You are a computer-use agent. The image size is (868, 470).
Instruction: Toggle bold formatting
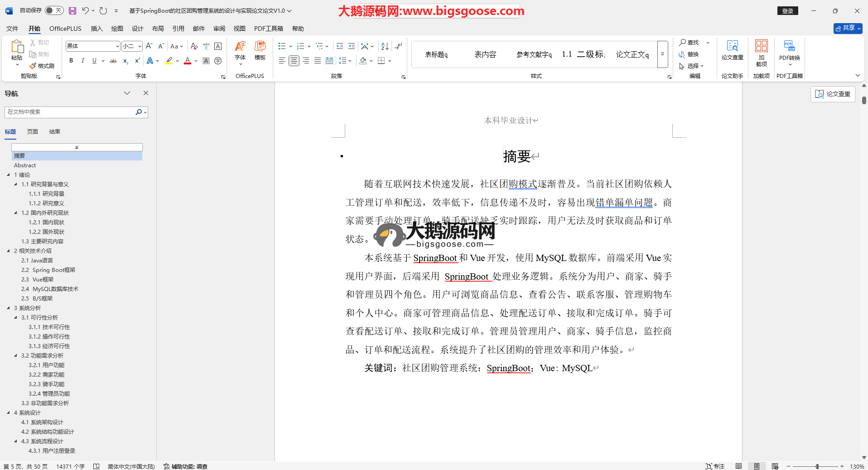click(x=71, y=61)
